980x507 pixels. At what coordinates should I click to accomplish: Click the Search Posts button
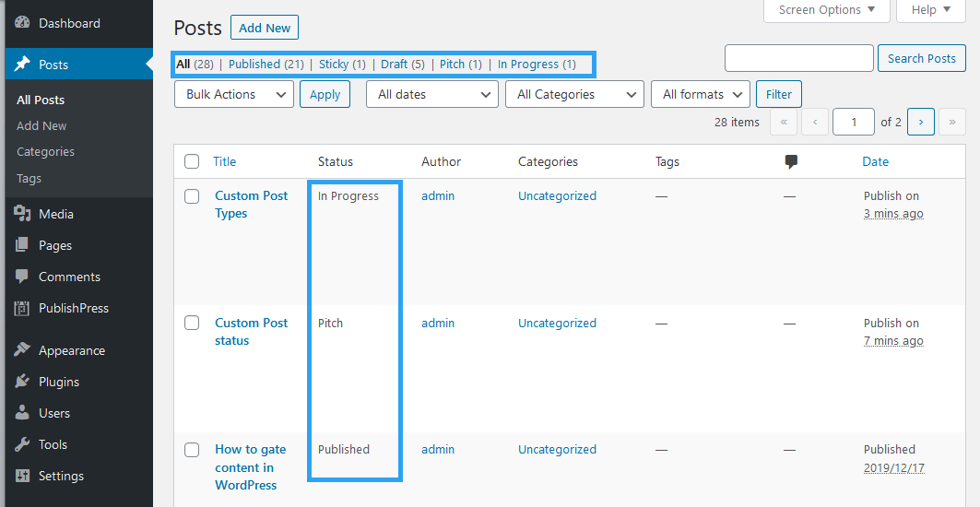coord(922,58)
